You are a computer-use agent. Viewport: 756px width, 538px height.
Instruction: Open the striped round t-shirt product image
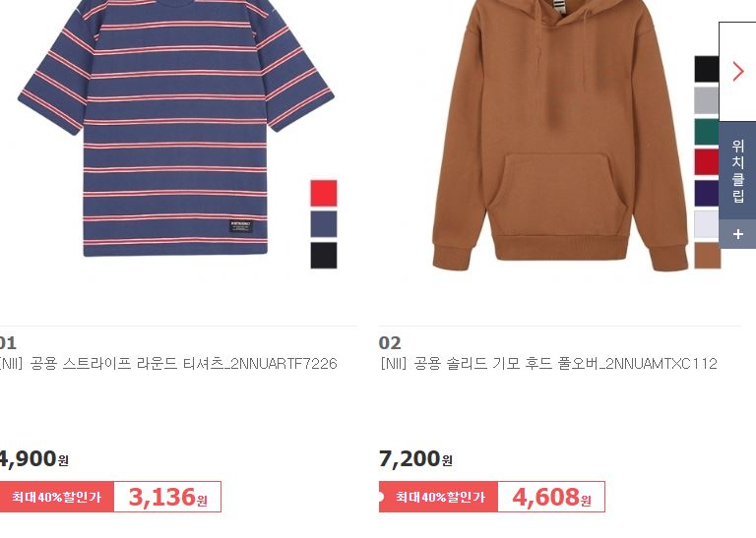pyautogui.click(x=176, y=129)
